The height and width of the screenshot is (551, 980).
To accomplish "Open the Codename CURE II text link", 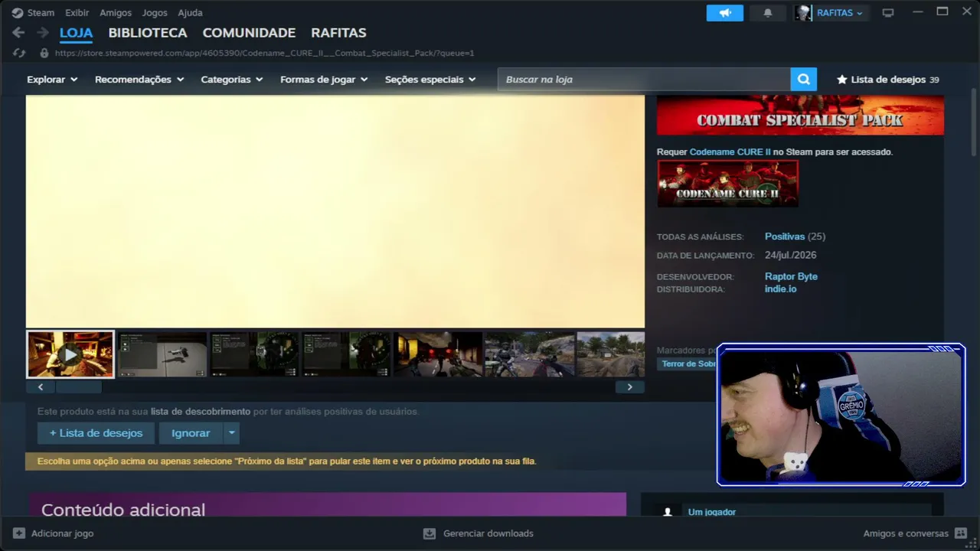I will [x=730, y=152].
